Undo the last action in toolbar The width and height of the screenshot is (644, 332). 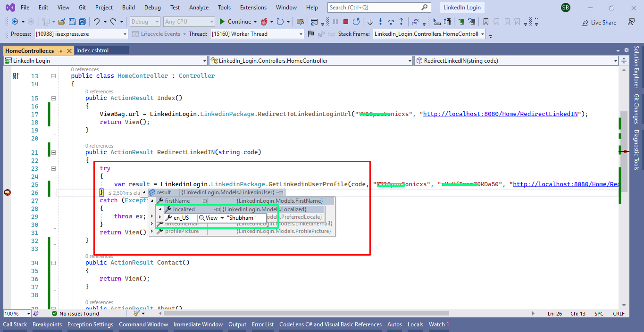click(97, 22)
